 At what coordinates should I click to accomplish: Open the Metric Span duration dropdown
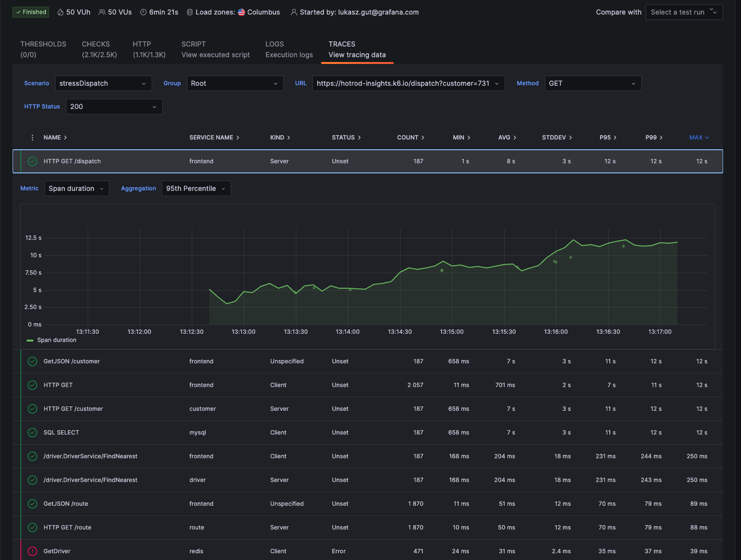pos(77,188)
